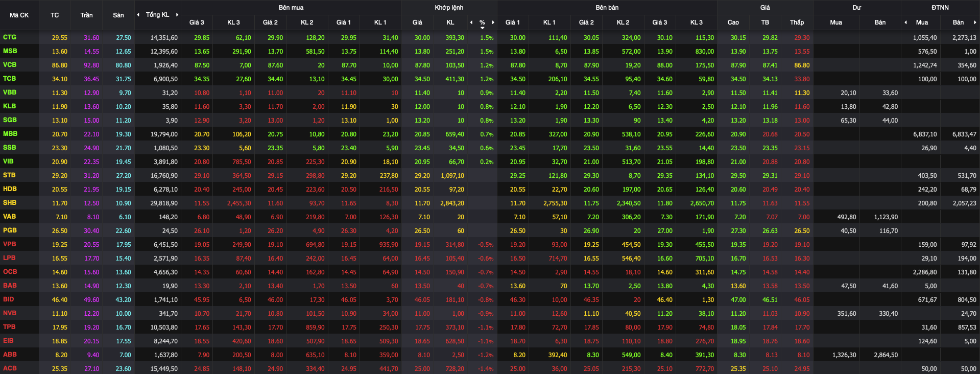Open the VAB stock symbol
Image resolution: width=980 pixels, height=374 pixels.
click(9, 217)
